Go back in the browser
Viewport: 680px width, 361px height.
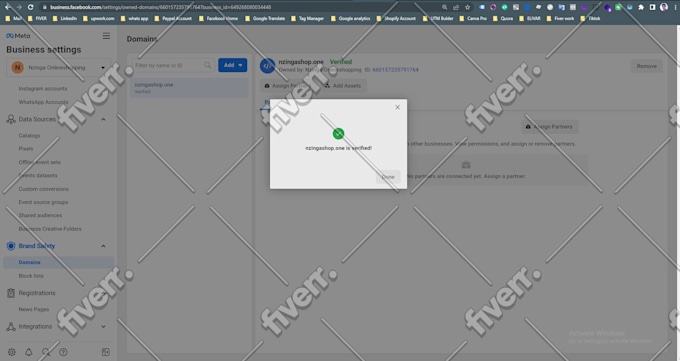(8, 7)
